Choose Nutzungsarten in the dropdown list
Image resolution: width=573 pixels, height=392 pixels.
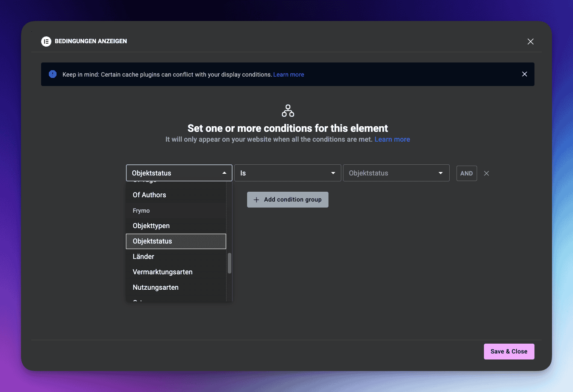[x=155, y=288]
